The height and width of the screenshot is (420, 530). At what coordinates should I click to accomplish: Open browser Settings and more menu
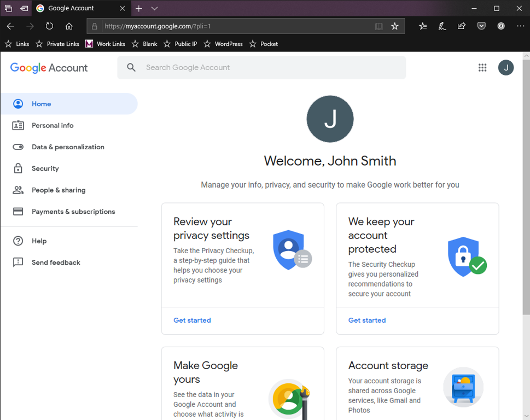tap(520, 26)
